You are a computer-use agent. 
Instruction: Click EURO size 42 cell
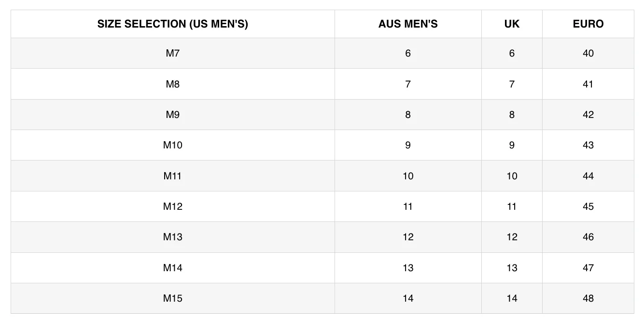(588, 115)
